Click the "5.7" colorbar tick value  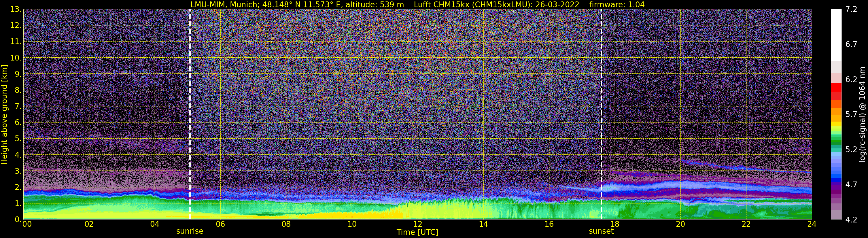(x=851, y=115)
